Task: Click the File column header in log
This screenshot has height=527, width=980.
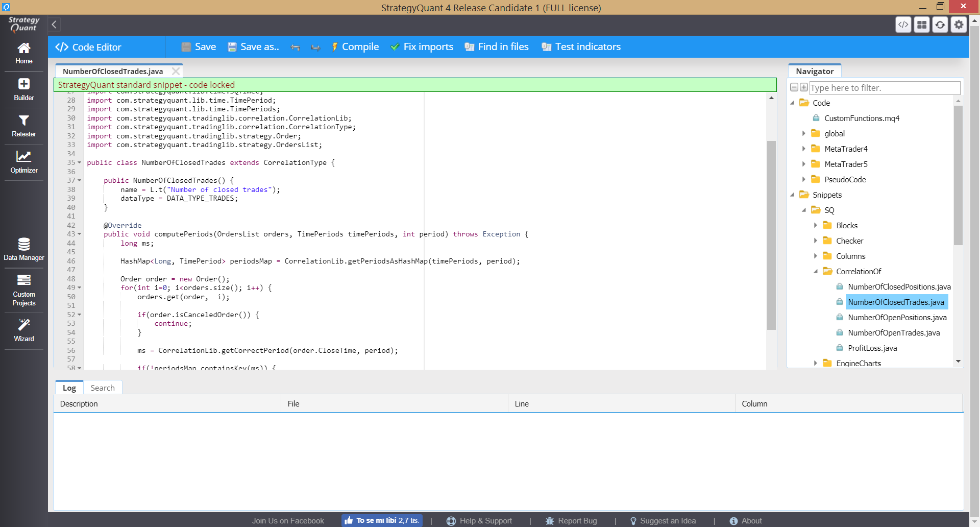Action: [395, 403]
